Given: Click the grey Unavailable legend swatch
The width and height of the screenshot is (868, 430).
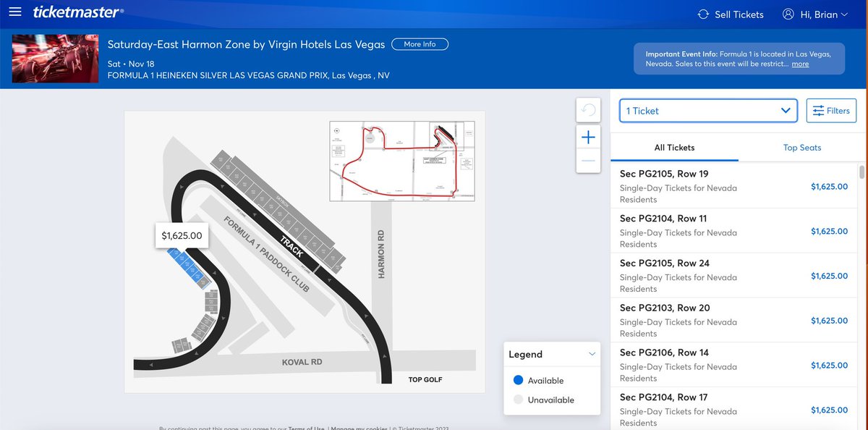Looking at the screenshot, I should pos(518,400).
